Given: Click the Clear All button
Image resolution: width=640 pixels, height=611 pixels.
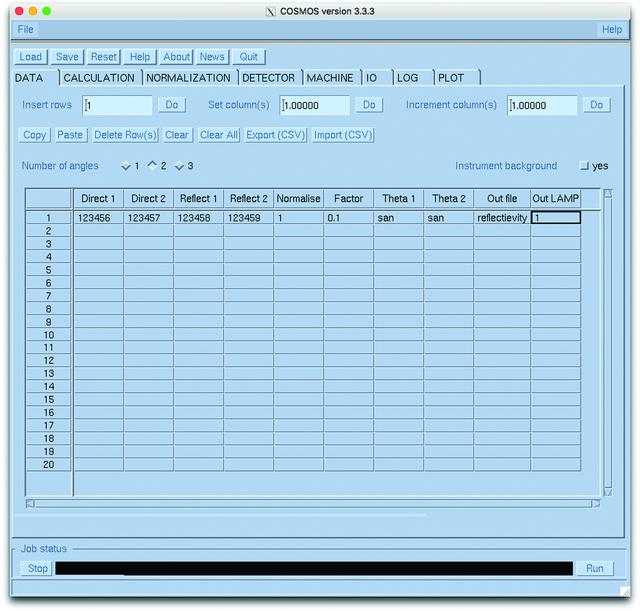Looking at the screenshot, I should click(x=218, y=135).
